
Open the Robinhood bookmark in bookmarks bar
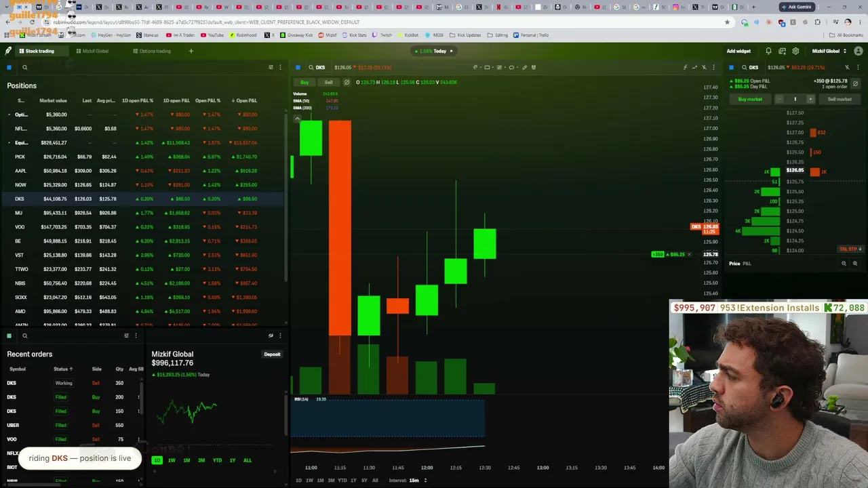click(x=243, y=35)
